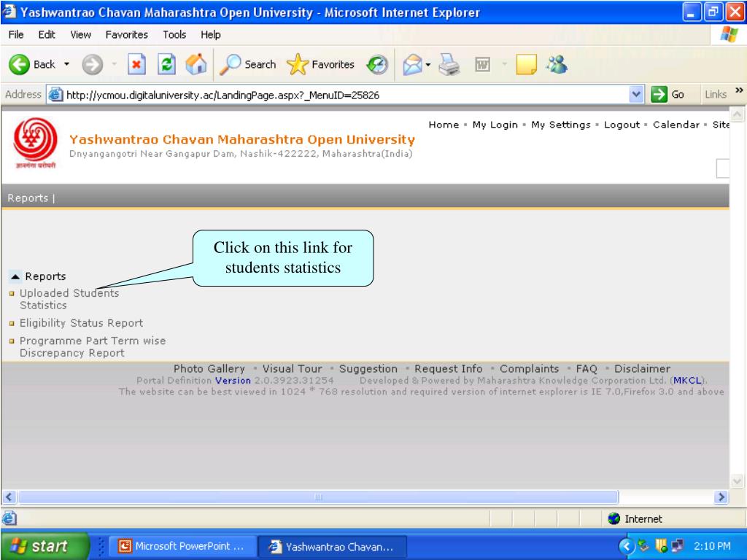Screen dimensions: 747x560
Task: Open Suggestion footer link
Action: click(x=368, y=368)
